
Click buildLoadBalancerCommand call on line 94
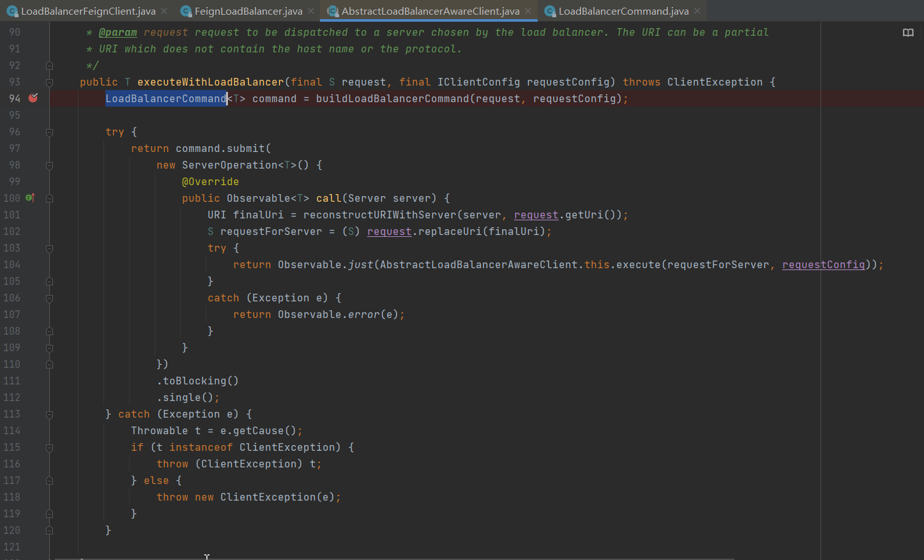point(393,98)
